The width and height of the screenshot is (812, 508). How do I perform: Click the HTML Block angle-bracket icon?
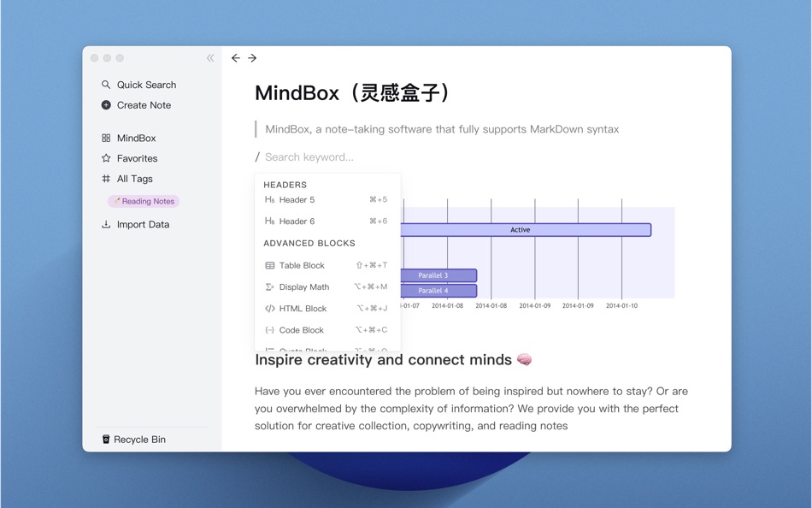[x=270, y=309]
